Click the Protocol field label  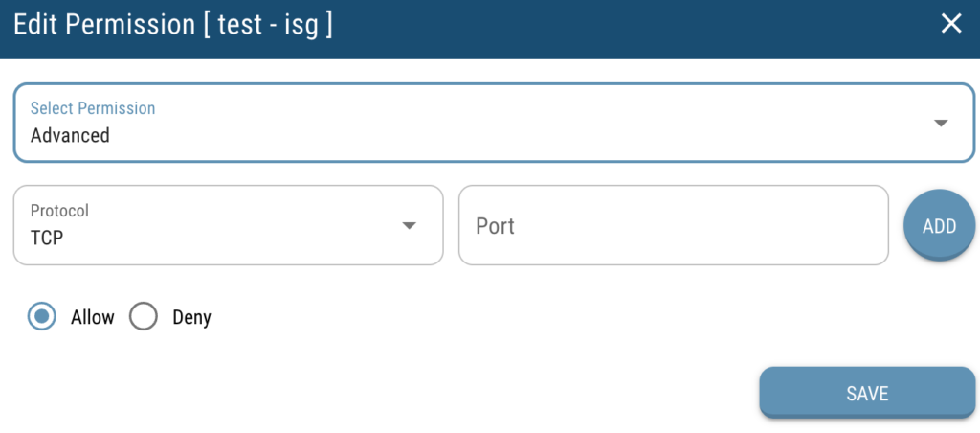[60, 210]
